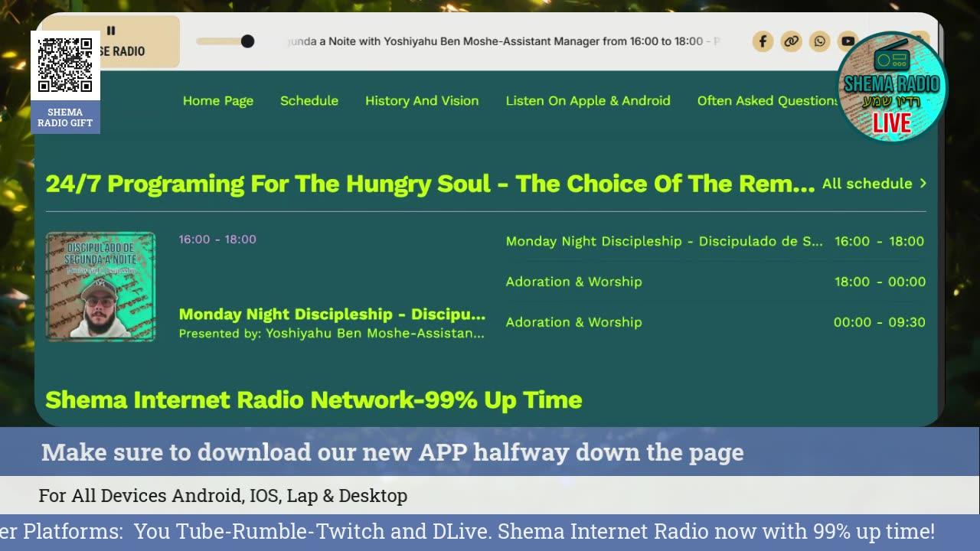
Task: Go to Home Page menu item
Action: click(218, 101)
